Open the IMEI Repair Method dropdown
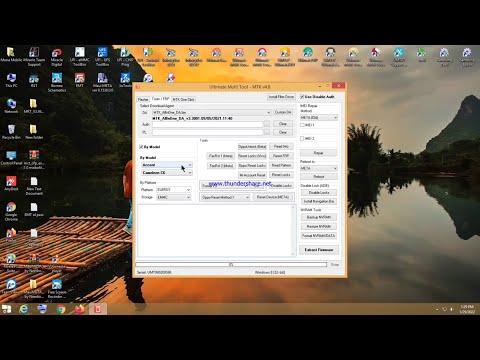The width and height of the screenshot is (480, 360). [319, 118]
